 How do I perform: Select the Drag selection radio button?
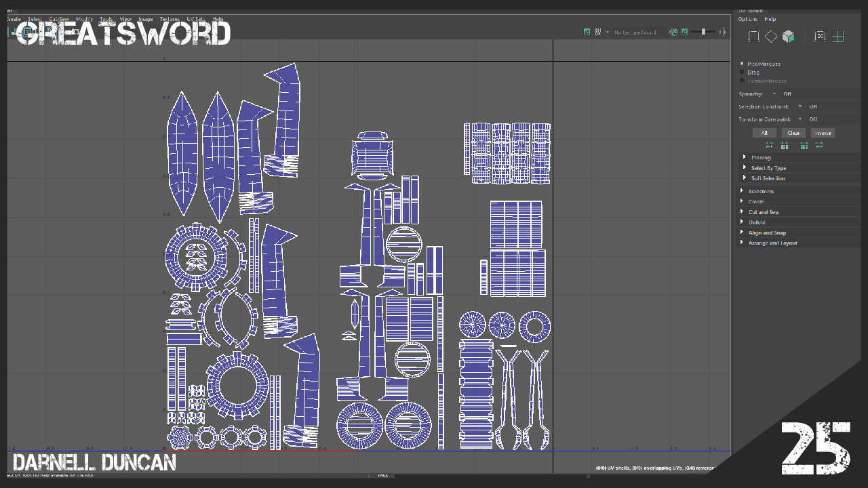[742, 72]
